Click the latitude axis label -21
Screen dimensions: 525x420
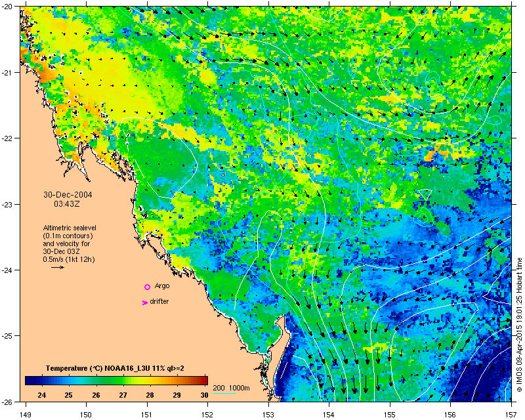[7, 72]
